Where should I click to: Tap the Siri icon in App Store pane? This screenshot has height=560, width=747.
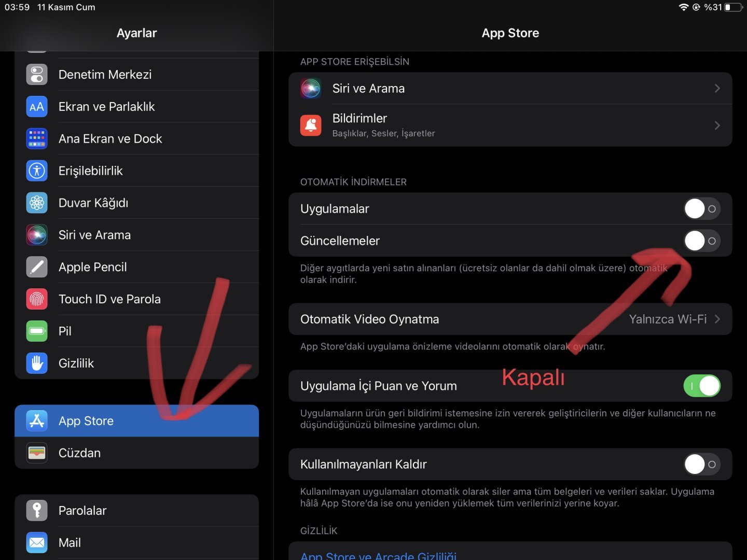coord(311,89)
